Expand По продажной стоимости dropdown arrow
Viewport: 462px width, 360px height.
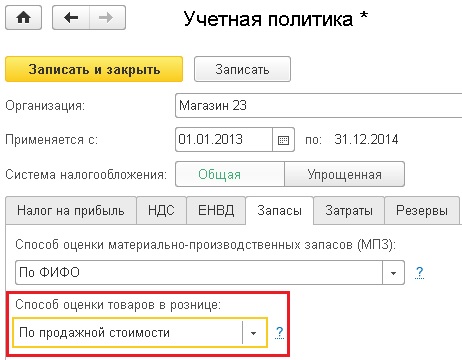254,333
